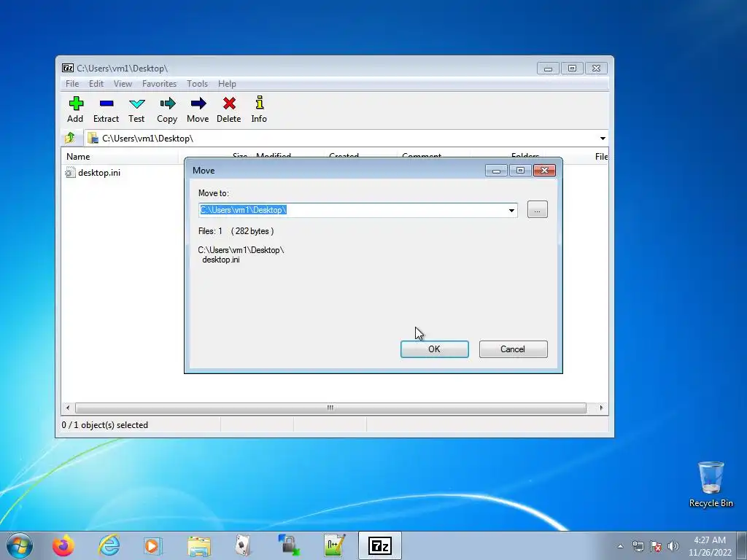Open the Favorites menu

point(159,84)
